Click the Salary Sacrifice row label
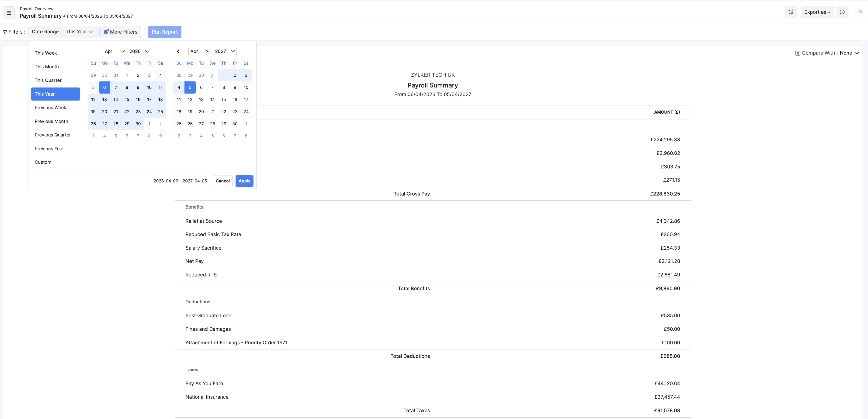The image size is (868, 419). tap(203, 248)
